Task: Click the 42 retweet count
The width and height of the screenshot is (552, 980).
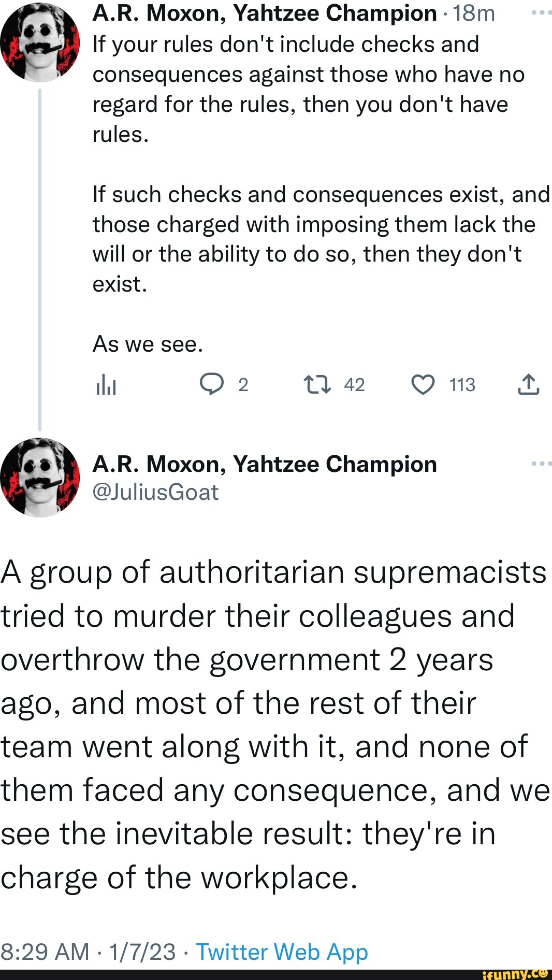Action: [x=354, y=385]
